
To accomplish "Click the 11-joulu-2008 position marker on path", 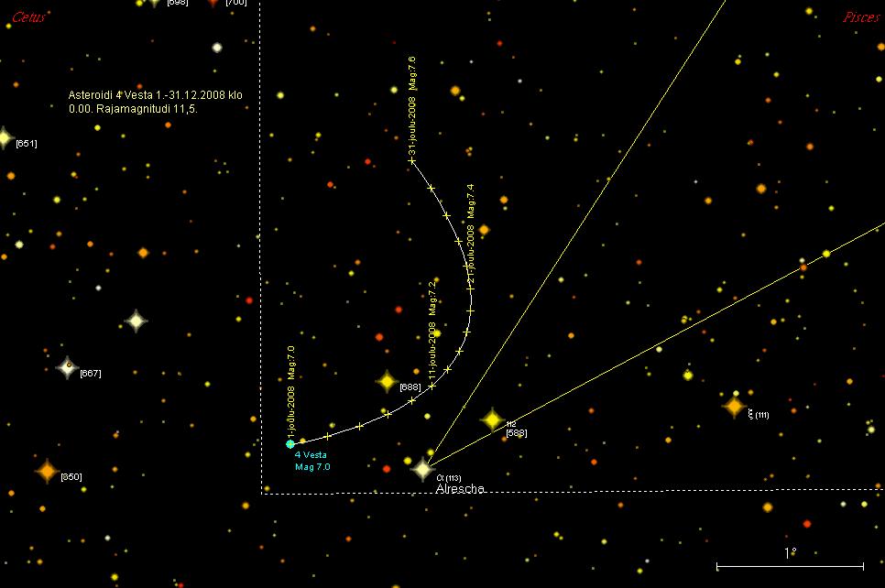I will (432, 386).
